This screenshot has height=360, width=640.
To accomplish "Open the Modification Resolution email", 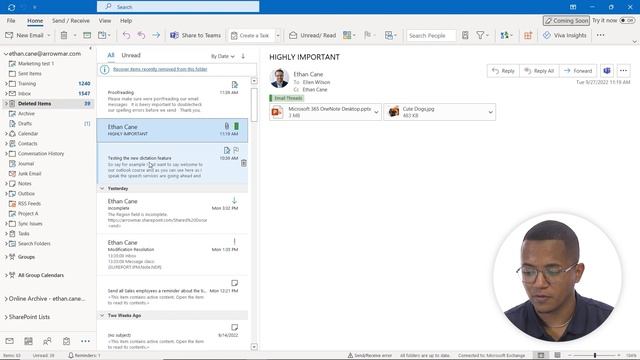I will [x=172, y=255].
